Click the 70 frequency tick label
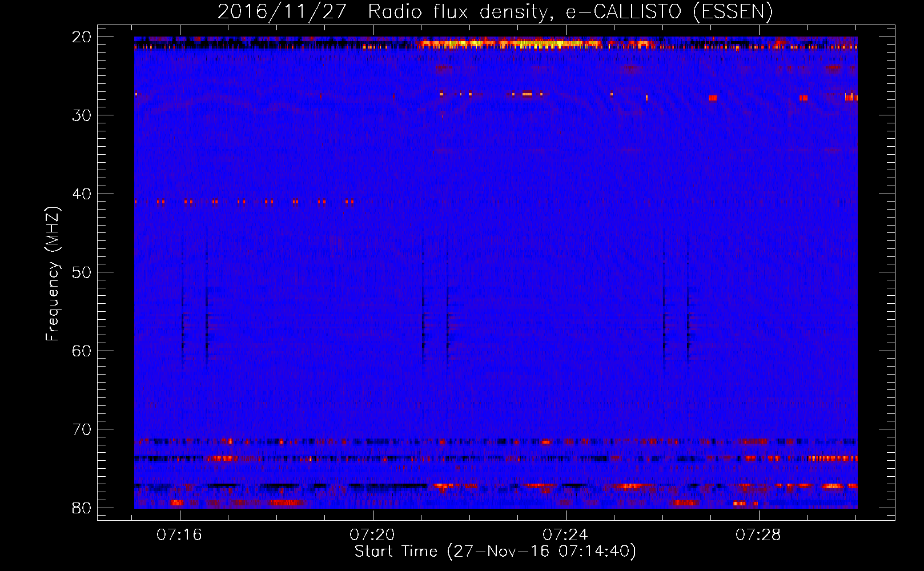 tap(82, 429)
